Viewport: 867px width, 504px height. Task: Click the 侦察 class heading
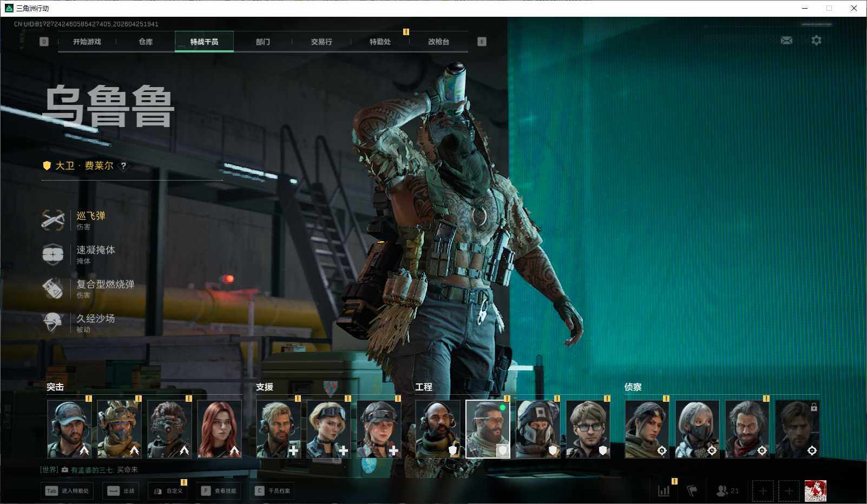point(633,387)
